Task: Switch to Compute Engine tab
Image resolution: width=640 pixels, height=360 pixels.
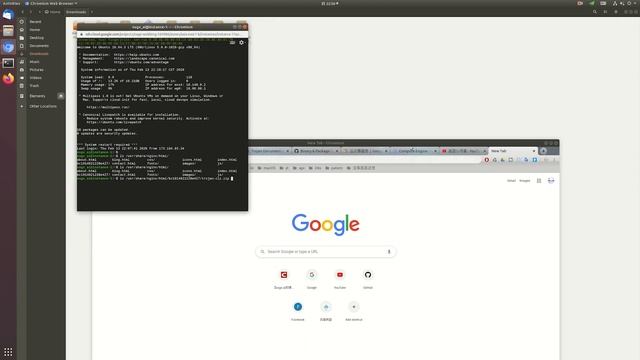Action: tap(414, 151)
